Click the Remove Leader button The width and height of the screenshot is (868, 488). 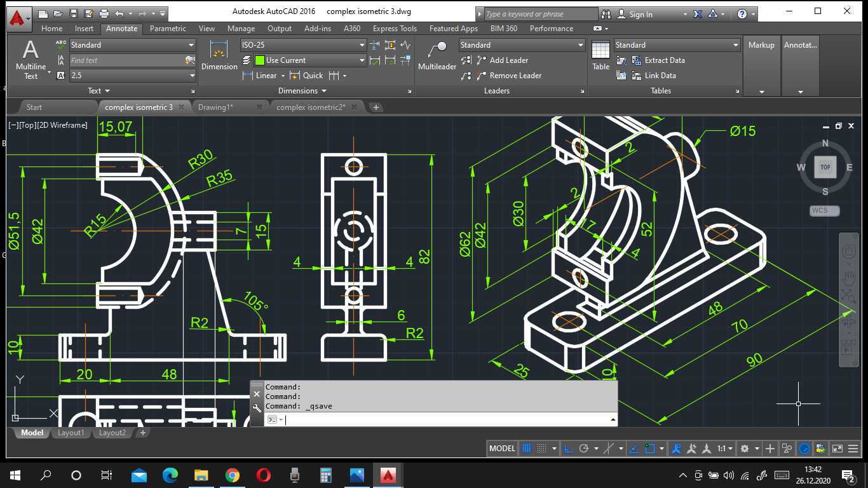pyautogui.click(x=508, y=76)
